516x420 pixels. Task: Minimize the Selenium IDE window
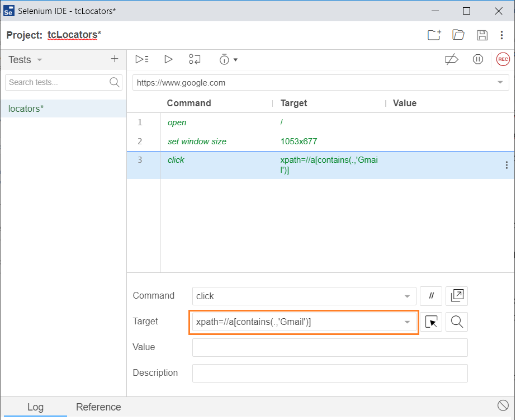coord(435,11)
